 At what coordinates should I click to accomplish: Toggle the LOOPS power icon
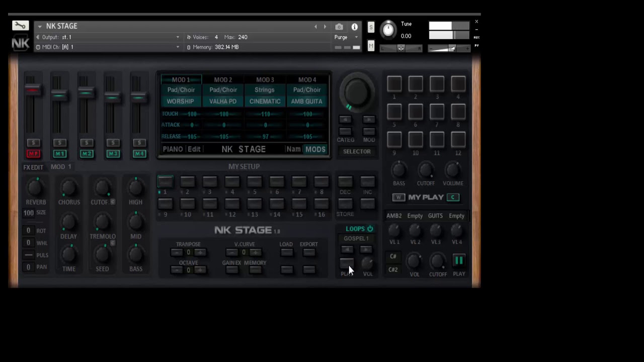click(370, 229)
